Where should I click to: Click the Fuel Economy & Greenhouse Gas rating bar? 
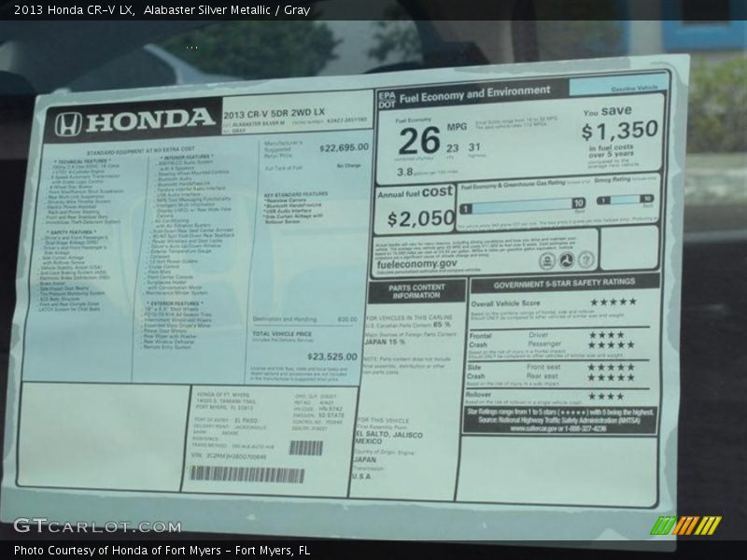pyautogui.click(x=523, y=205)
